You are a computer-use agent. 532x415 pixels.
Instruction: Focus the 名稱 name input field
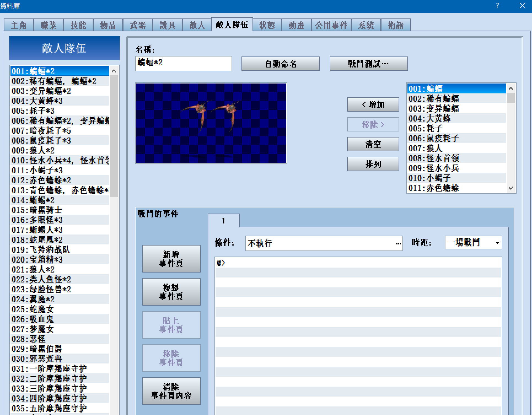tap(184, 64)
